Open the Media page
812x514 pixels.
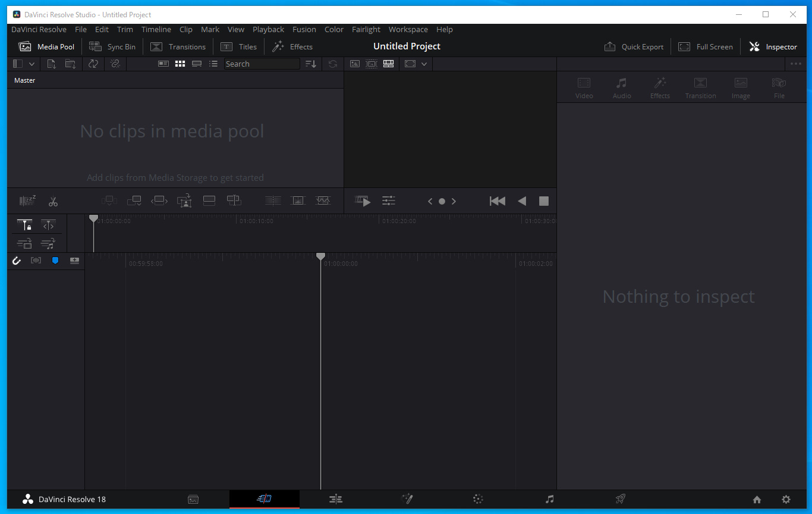coord(193,499)
